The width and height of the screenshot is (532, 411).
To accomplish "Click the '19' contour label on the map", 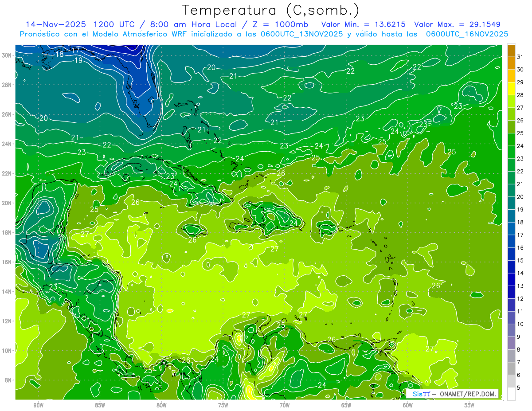I will click(x=78, y=60).
